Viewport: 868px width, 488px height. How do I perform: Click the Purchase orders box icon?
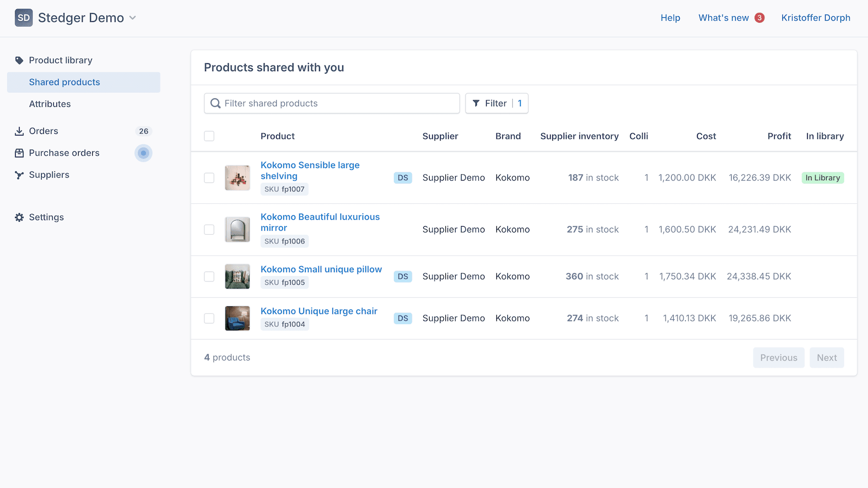tap(20, 153)
